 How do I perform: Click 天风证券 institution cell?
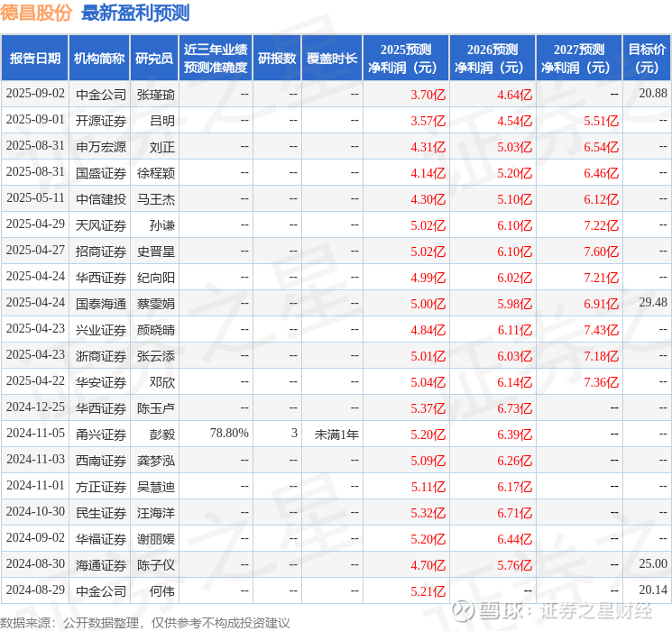pyautogui.click(x=101, y=225)
